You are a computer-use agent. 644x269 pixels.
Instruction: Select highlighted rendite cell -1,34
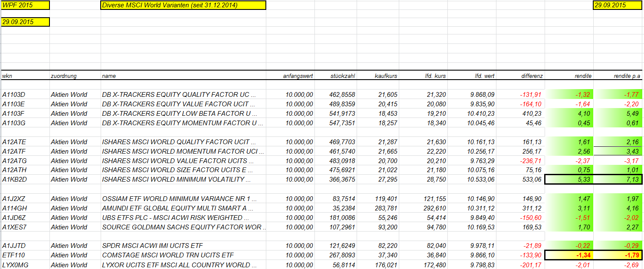click(569, 255)
